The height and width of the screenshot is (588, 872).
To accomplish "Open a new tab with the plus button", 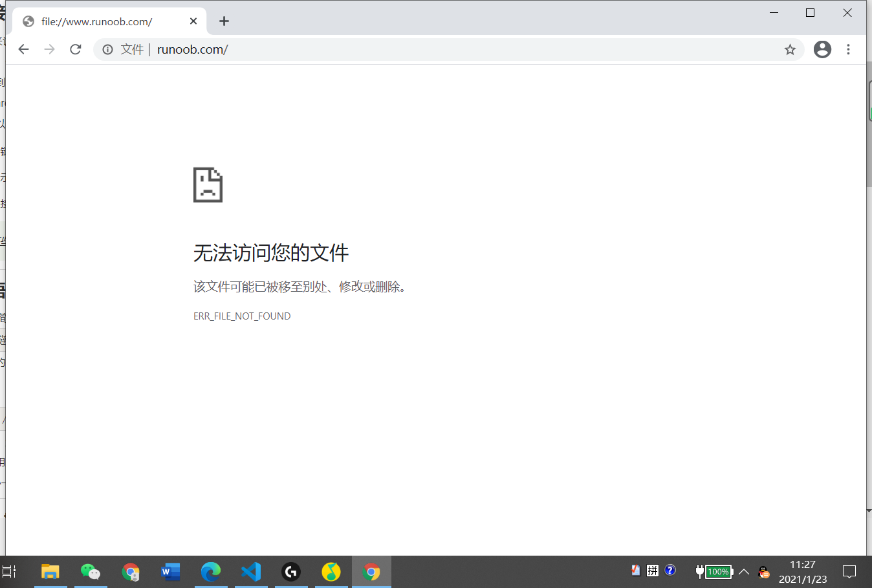I will point(224,21).
